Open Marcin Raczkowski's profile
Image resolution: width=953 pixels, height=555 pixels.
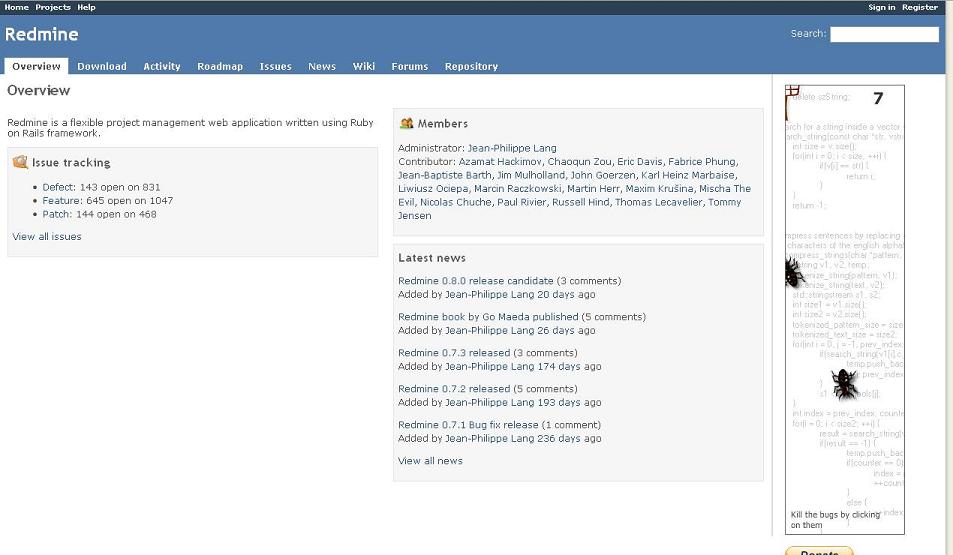click(517, 188)
